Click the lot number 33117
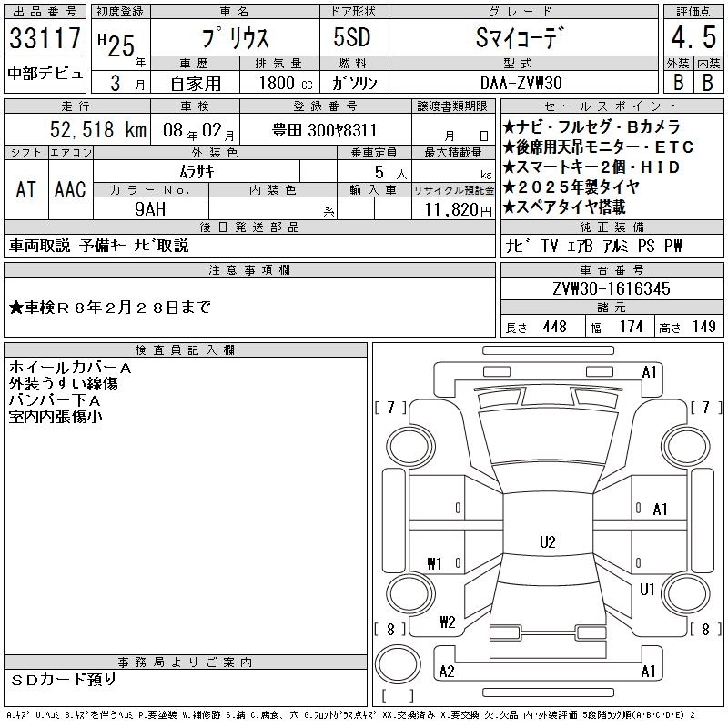Image resolution: width=728 pixels, height=728 pixels. click(45, 38)
